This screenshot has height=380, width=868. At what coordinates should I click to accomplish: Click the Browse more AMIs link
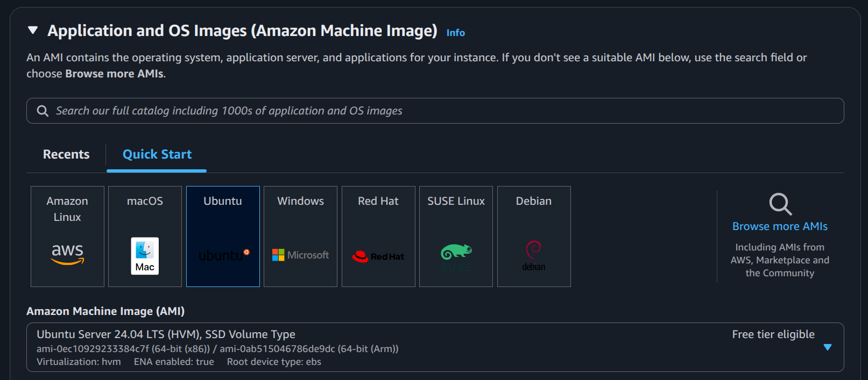tap(780, 226)
